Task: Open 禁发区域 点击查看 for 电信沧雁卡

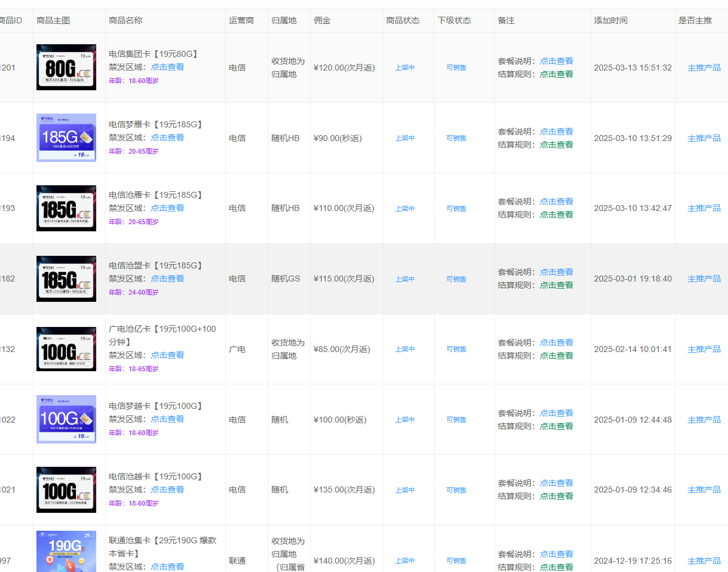Action: pos(167,208)
